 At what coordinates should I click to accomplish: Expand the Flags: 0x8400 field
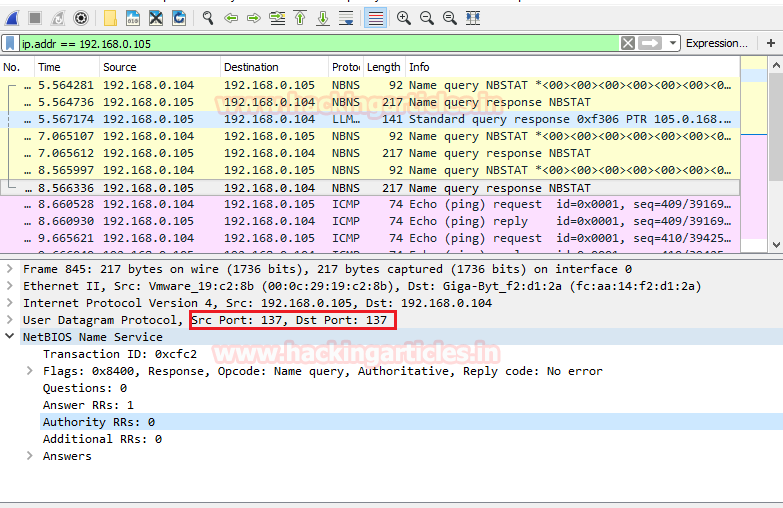tap(29, 371)
